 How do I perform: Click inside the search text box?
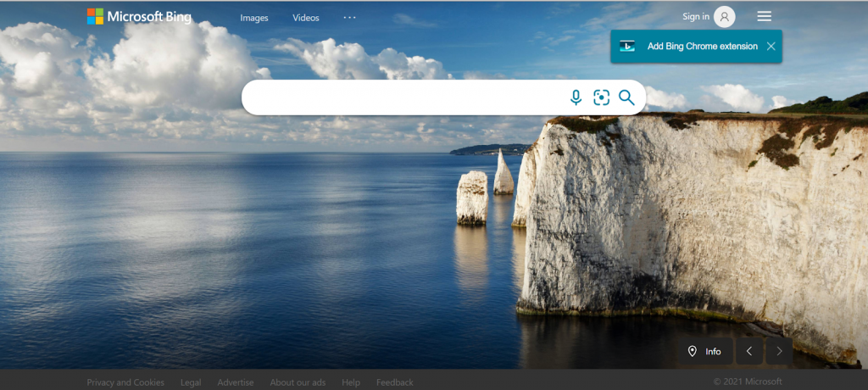(x=403, y=97)
